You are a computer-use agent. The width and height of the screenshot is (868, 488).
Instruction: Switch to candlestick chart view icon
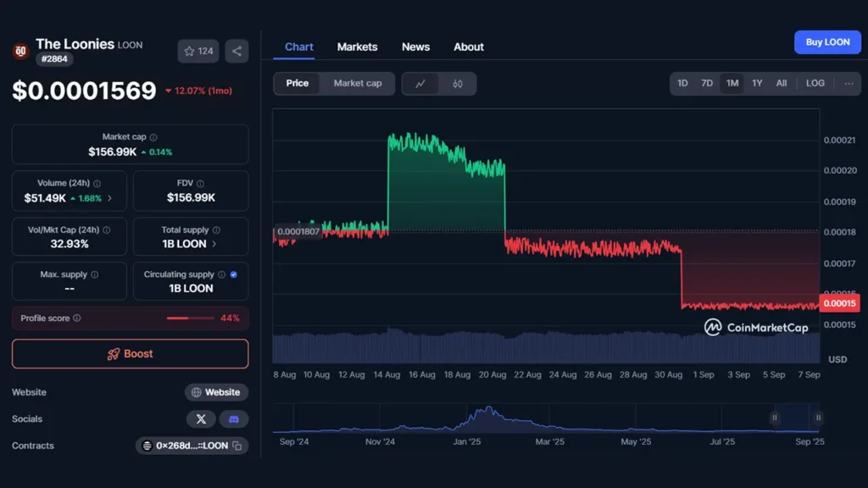pos(457,84)
